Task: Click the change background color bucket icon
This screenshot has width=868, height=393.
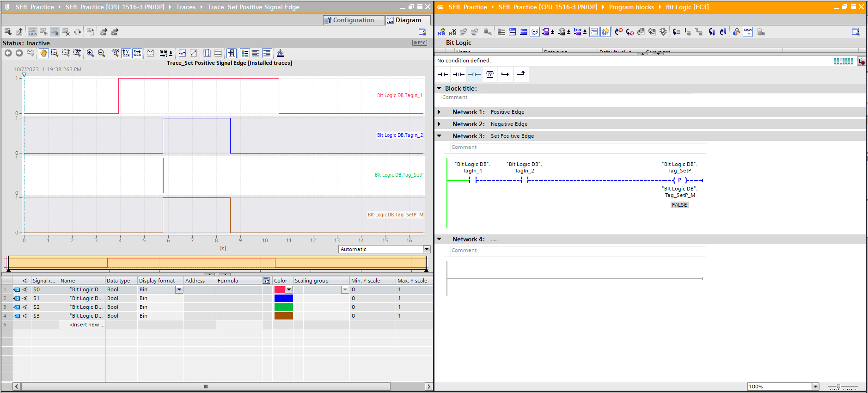Action: click(280, 53)
